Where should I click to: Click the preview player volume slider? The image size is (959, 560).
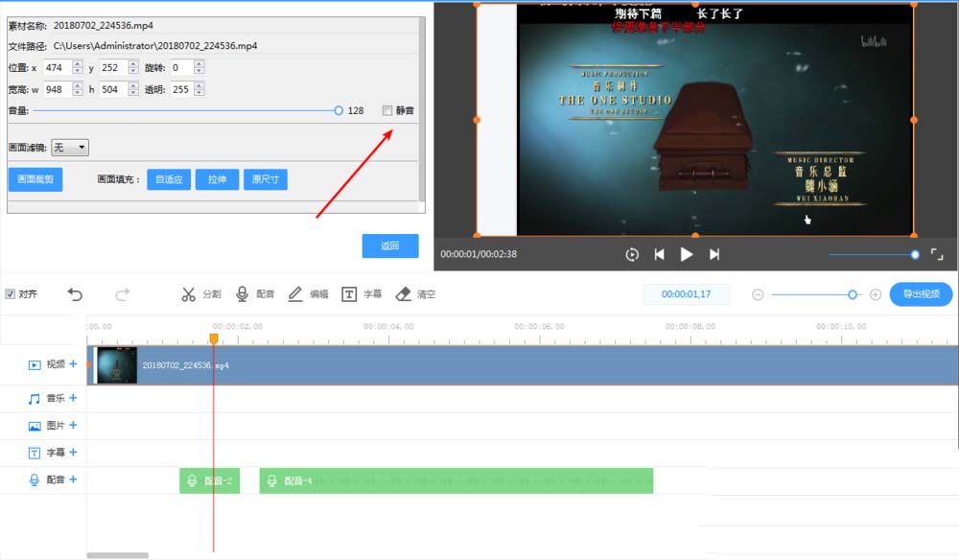coord(874,255)
